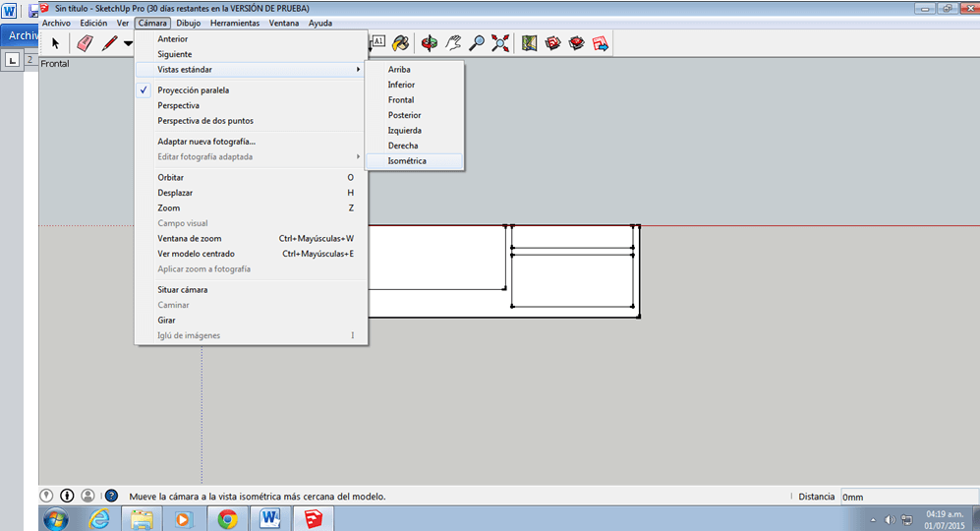This screenshot has width=980, height=531.
Task: Select the 3D Text label tool
Action: pos(378,42)
